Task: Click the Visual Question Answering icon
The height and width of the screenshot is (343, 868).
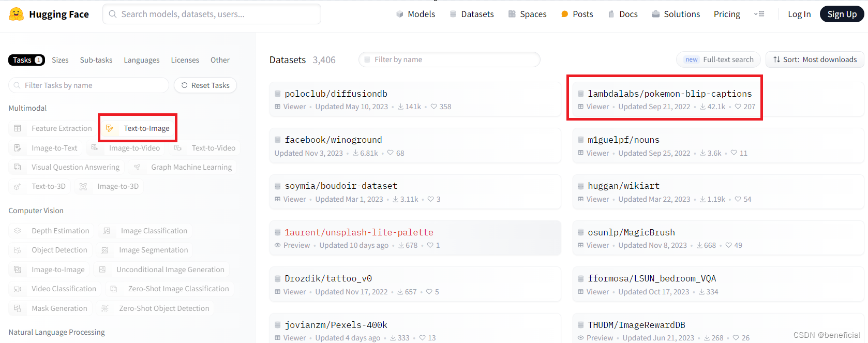Action: 18,167
